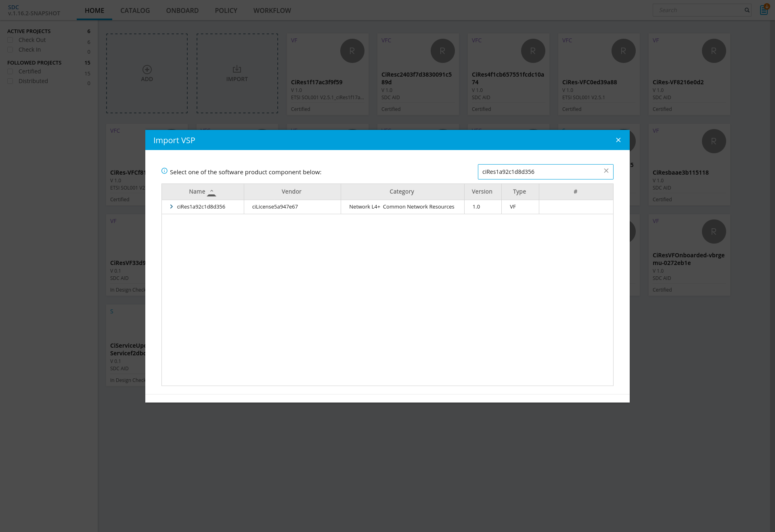This screenshot has width=775, height=532.
Task: Toggle the Check In checkbox
Action: (10, 50)
